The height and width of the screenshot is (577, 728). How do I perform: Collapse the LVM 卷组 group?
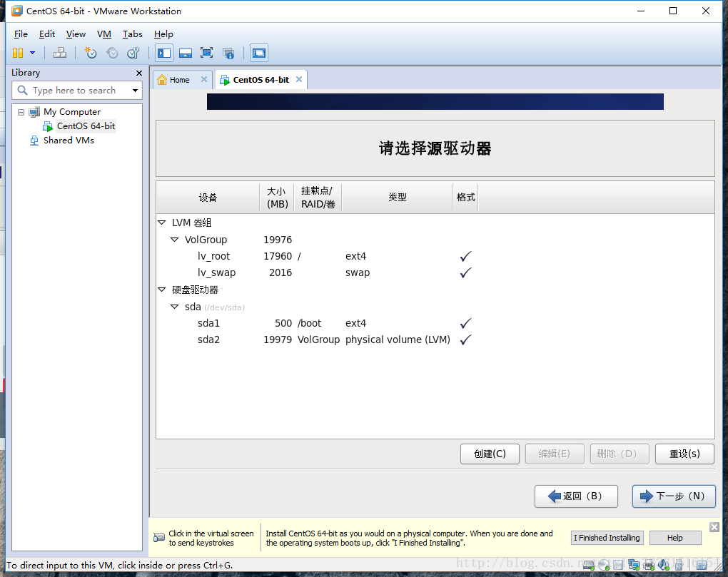click(161, 223)
